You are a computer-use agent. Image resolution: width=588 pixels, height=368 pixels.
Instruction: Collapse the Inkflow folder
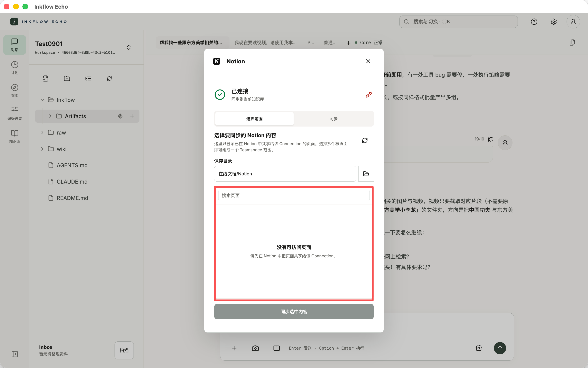[x=42, y=100]
